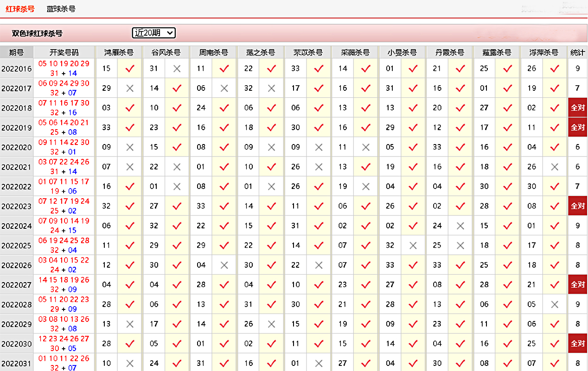Click the gray cross for 采薇杀号 in 2022020
This screenshot has width=588, height=371.
coord(366,147)
